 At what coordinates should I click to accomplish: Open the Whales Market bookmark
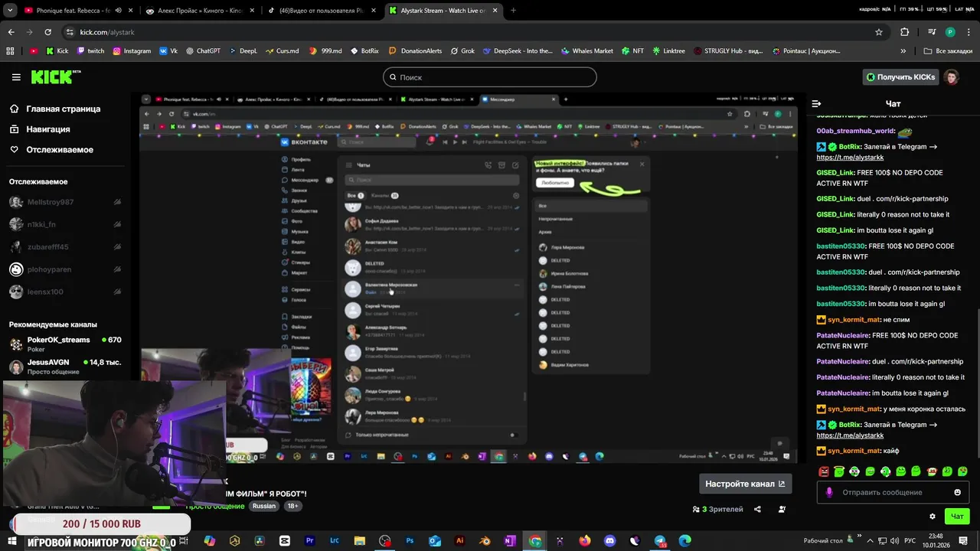pyautogui.click(x=586, y=51)
